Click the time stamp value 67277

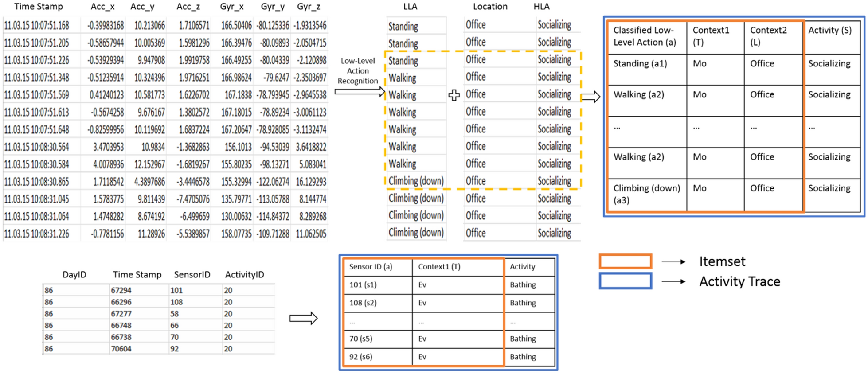pos(121,314)
